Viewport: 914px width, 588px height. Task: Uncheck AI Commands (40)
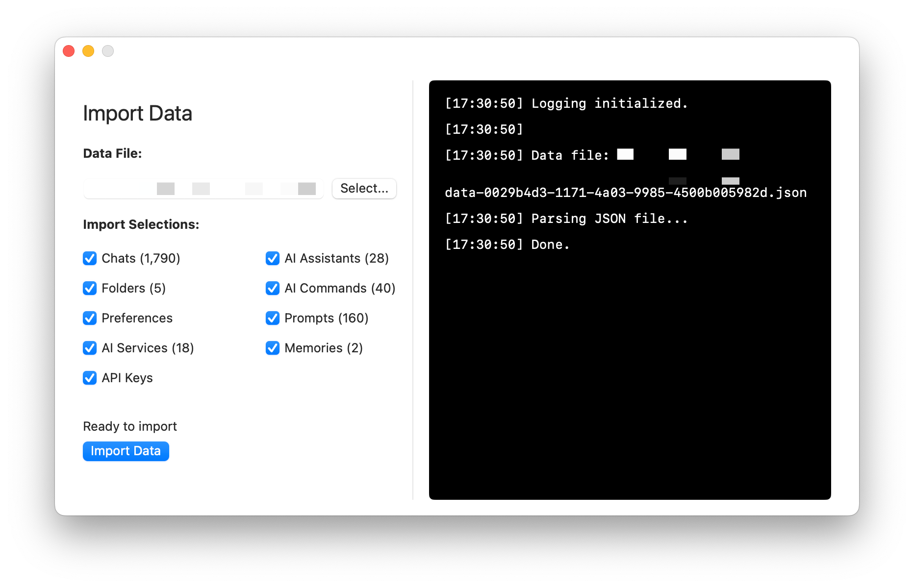click(x=273, y=288)
